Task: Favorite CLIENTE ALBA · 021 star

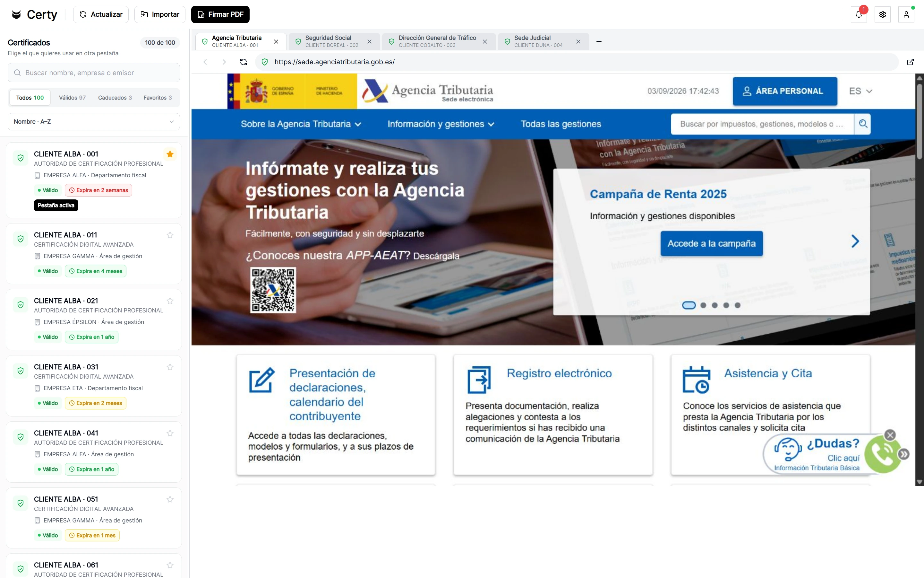Action: (x=170, y=301)
